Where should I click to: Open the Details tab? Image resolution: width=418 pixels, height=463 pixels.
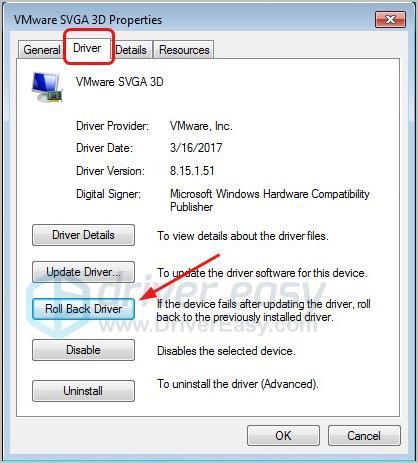tap(131, 50)
